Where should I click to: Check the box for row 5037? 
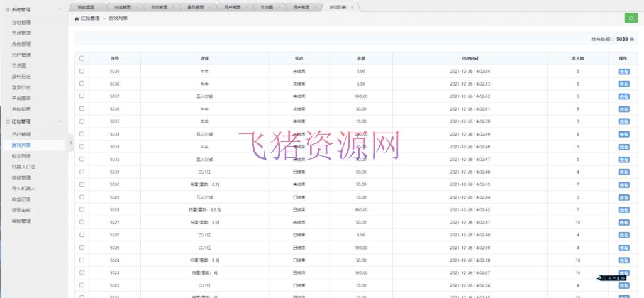(82, 96)
